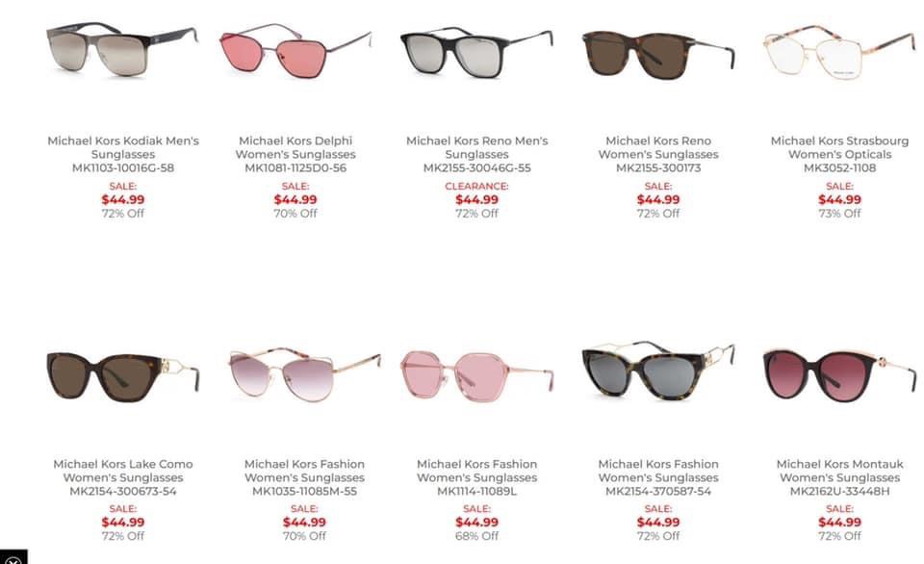Click the Michael Kors Delphi Women's Sunglasses title
Viewport: 924px width, 564px height.
click(295, 154)
